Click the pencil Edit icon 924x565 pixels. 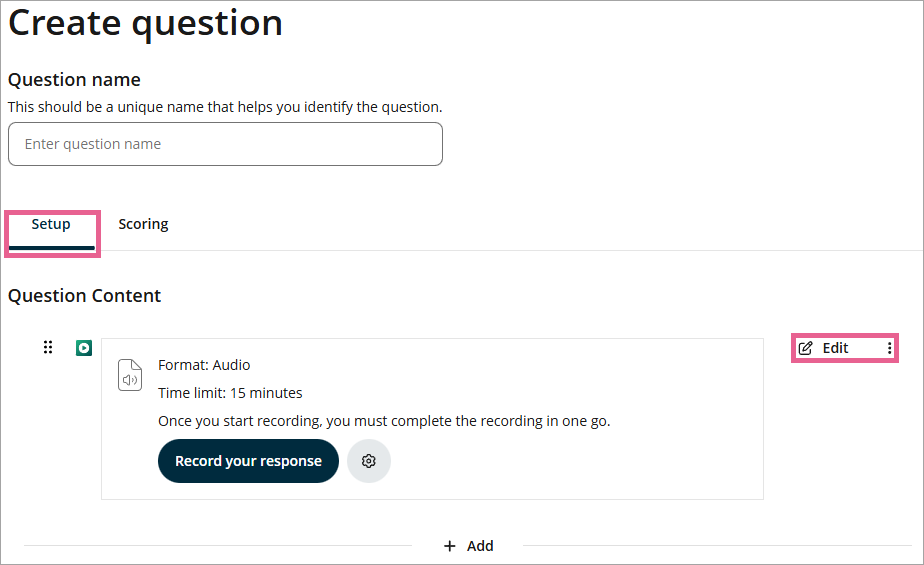806,348
